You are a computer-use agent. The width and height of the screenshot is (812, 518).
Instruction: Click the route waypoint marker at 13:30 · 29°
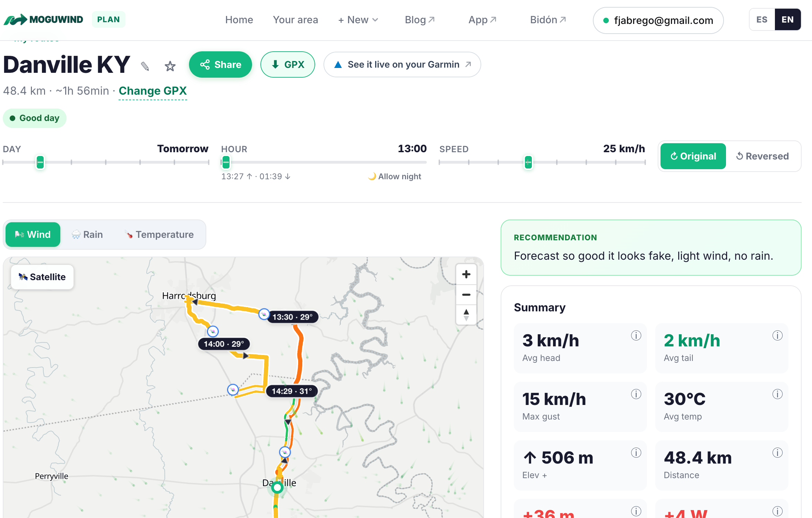[264, 314]
